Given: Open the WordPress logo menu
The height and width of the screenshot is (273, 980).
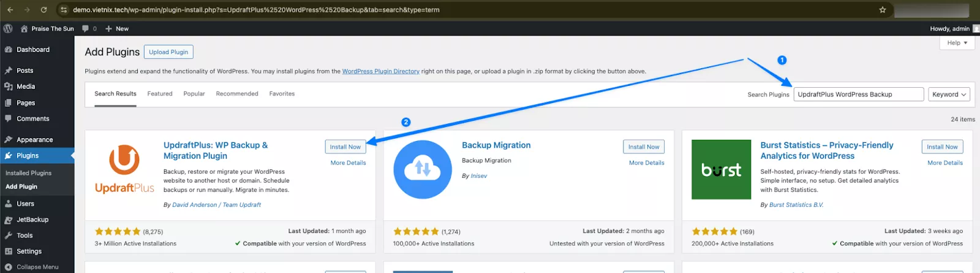Looking at the screenshot, I should click(x=8, y=28).
